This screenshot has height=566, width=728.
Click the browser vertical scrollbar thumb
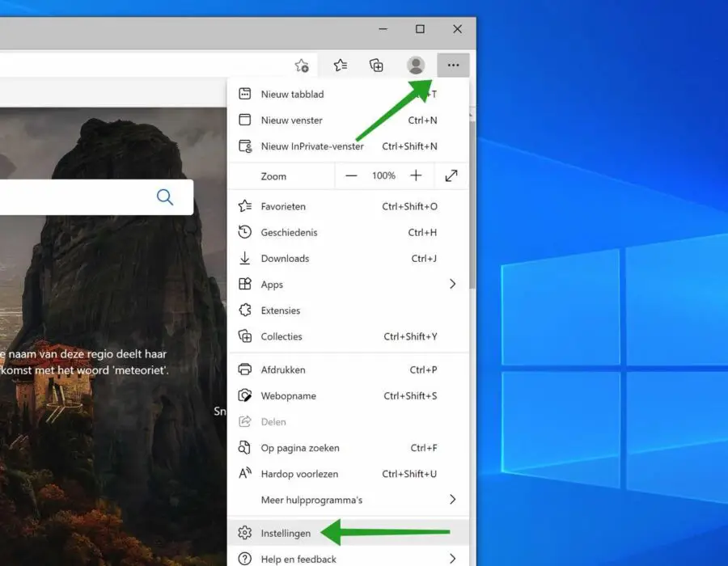pyautogui.click(x=472, y=204)
